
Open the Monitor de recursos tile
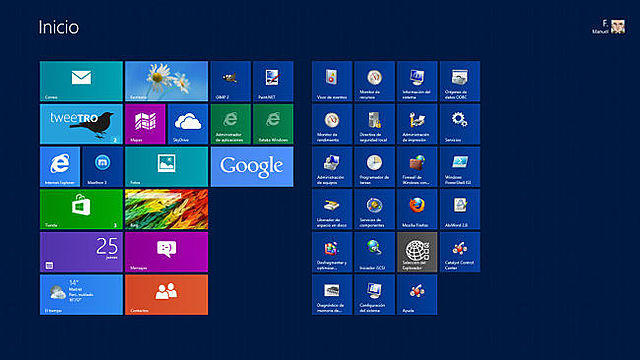[x=375, y=81]
